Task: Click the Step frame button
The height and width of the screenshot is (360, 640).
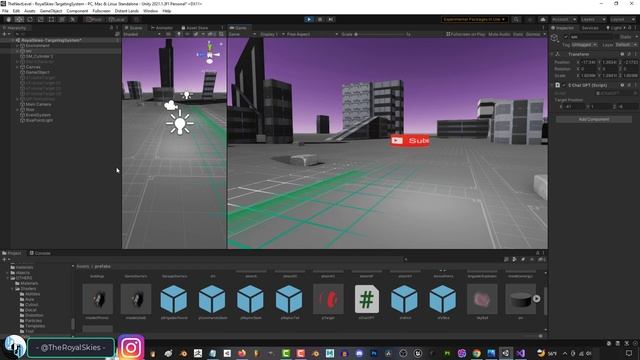Action: (x=331, y=19)
